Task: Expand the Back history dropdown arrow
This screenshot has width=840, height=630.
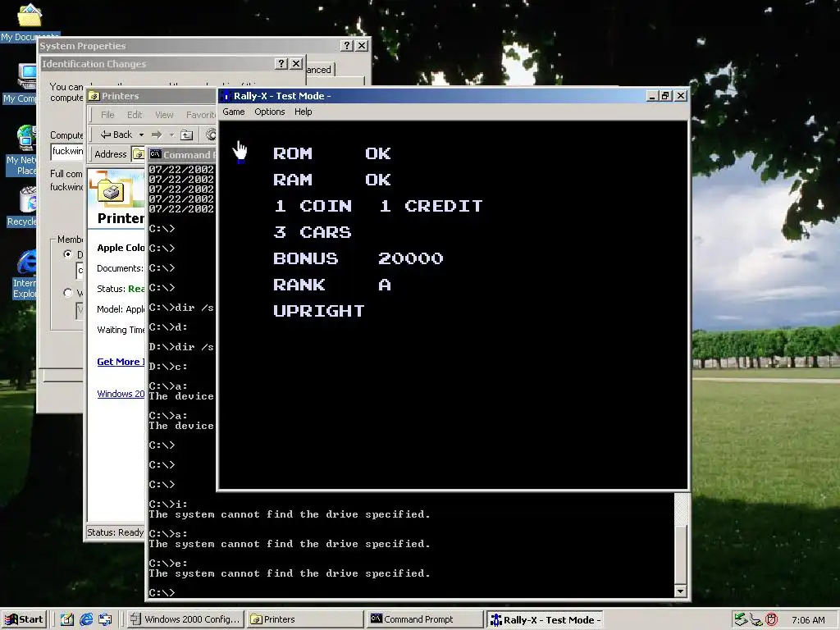Action: pyautogui.click(x=141, y=135)
